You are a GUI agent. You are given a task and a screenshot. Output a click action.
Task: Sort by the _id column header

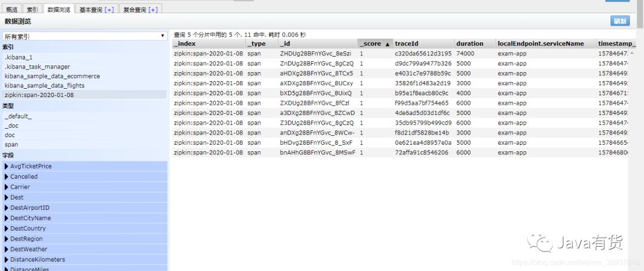pos(318,43)
